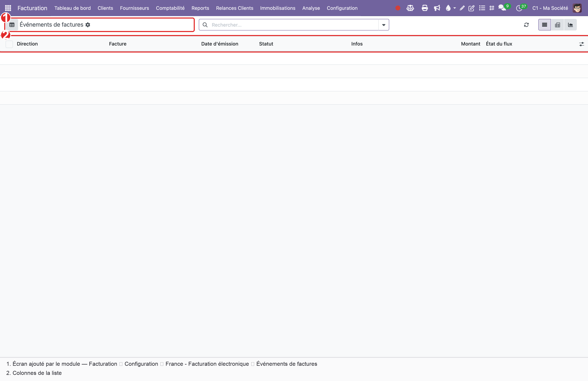Image resolution: width=588 pixels, height=381 pixels.
Task: Switch to the graph view
Action: pos(570,25)
